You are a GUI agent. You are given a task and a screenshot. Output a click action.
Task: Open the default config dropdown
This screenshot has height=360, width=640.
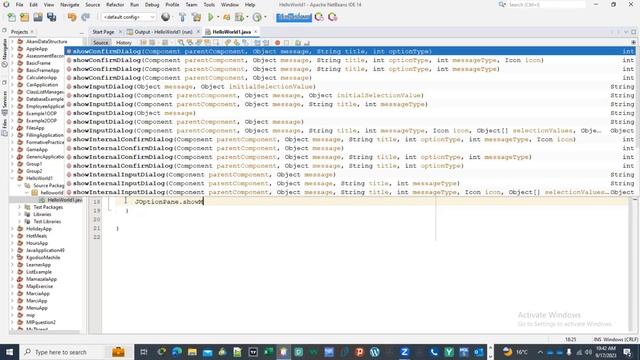tap(129, 17)
